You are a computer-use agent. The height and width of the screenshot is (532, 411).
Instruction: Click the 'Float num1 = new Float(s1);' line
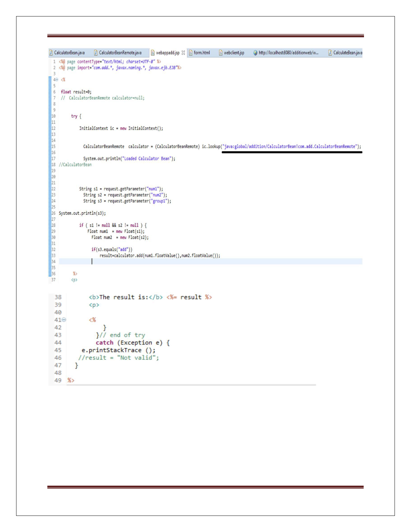[116, 231]
